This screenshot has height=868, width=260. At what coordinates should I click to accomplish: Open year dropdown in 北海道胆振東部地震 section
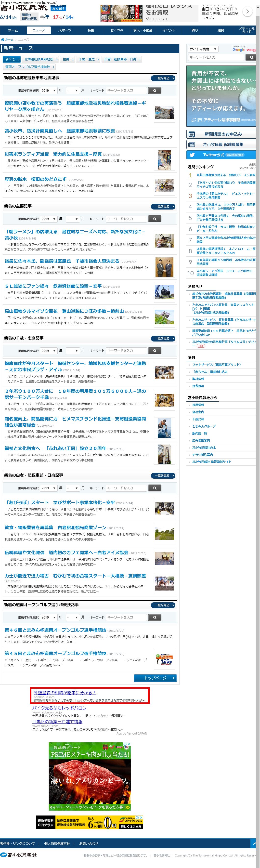coord(49,91)
